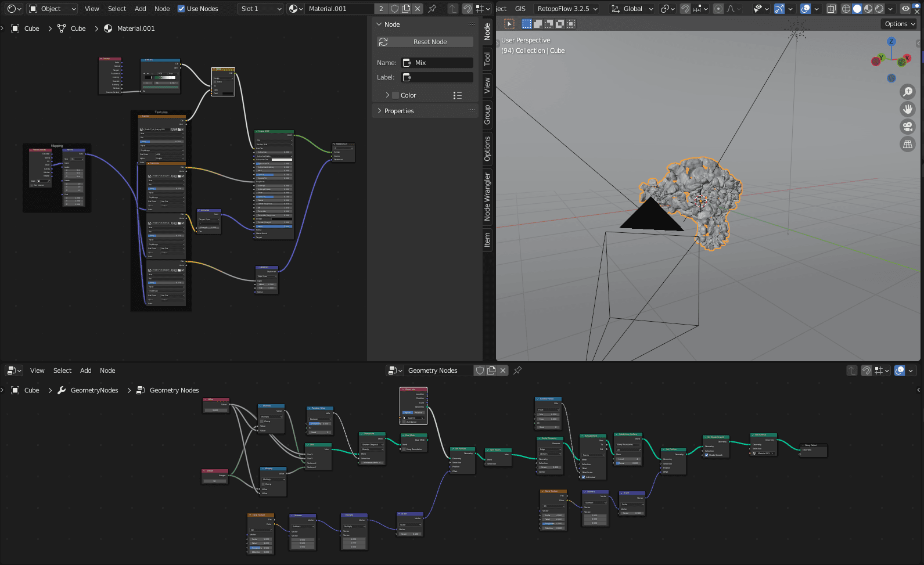924x565 pixels.
Task: Toggle the pin icon in shader editor
Action: (x=432, y=9)
